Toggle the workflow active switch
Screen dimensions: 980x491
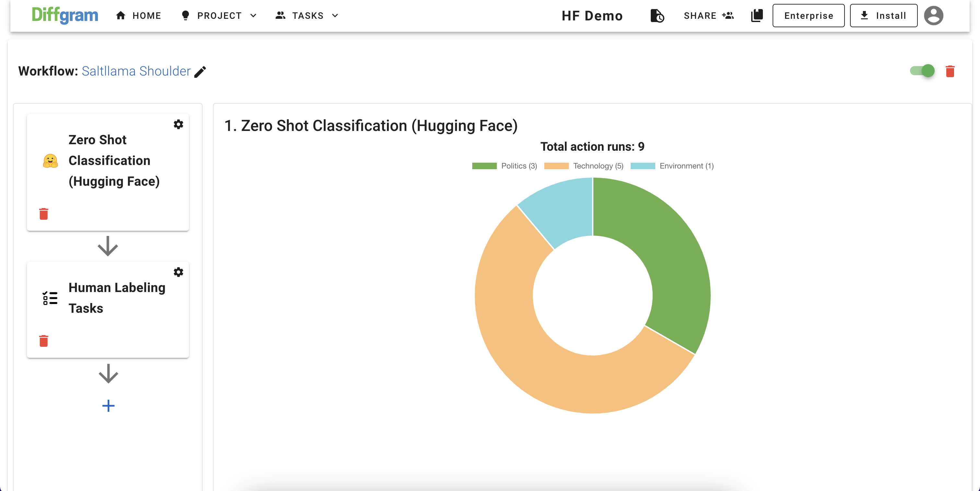pos(923,71)
